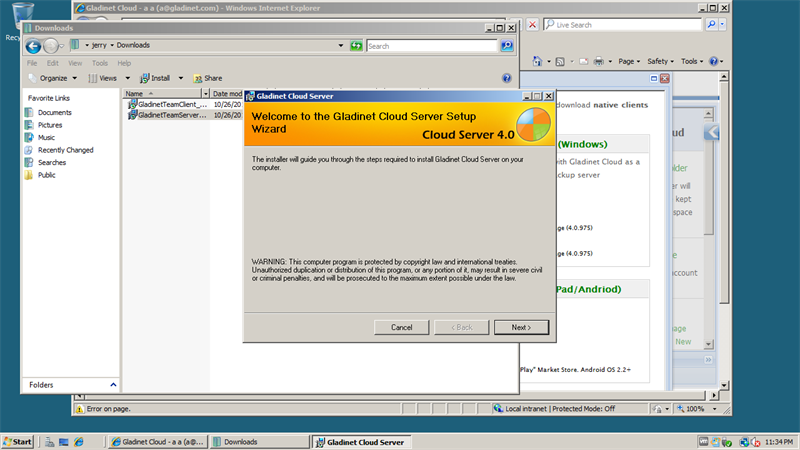Switch to Gladinet Cloud Server taskbar button
Viewport: 800px width, 450px height.
click(362, 442)
